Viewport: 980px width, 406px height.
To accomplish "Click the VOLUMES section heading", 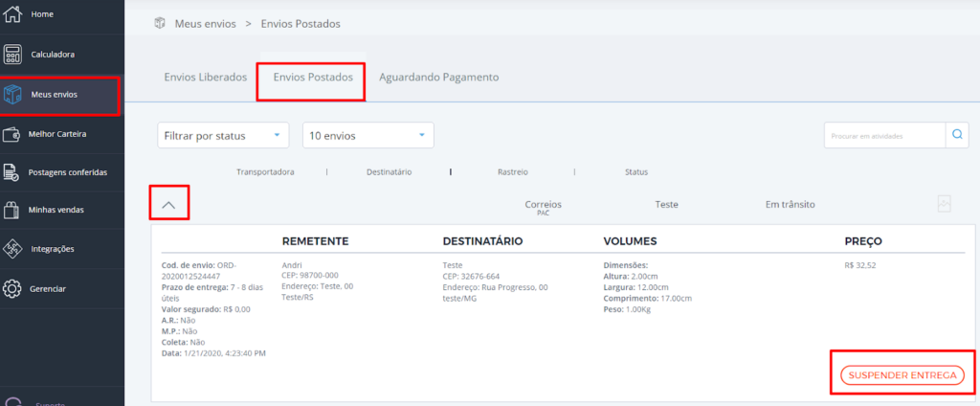I will click(630, 241).
